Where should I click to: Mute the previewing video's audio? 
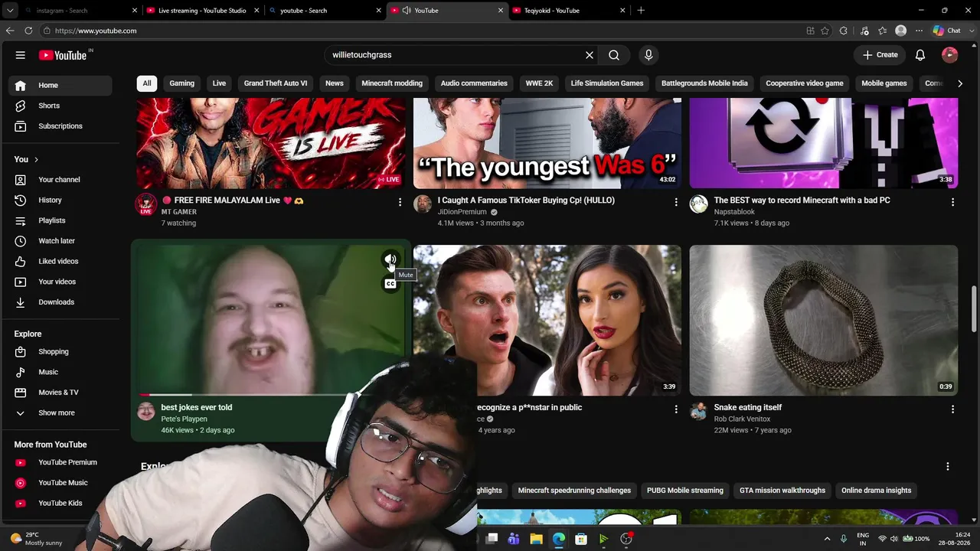point(390,260)
